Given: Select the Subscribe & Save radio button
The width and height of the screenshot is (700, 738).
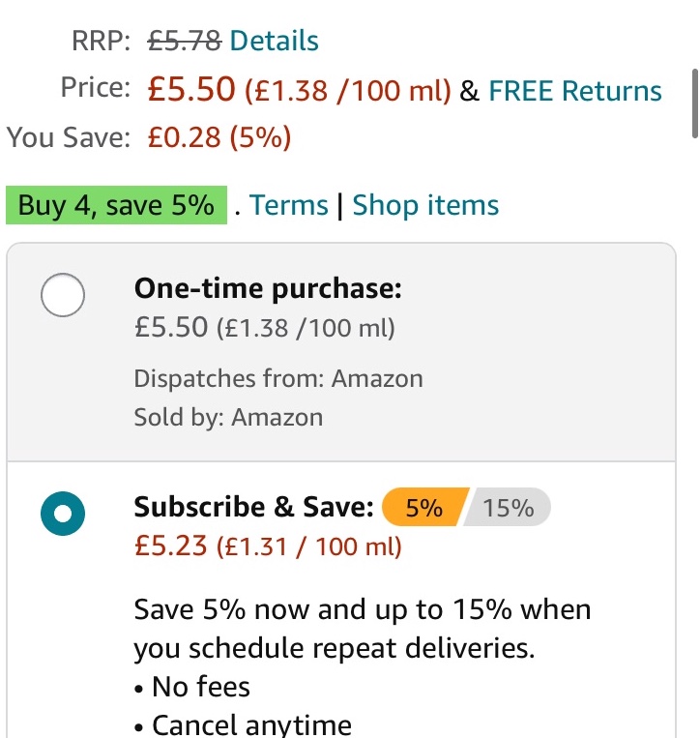Looking at the screenshot, I should pyautogui.click(x=63, y=514).
